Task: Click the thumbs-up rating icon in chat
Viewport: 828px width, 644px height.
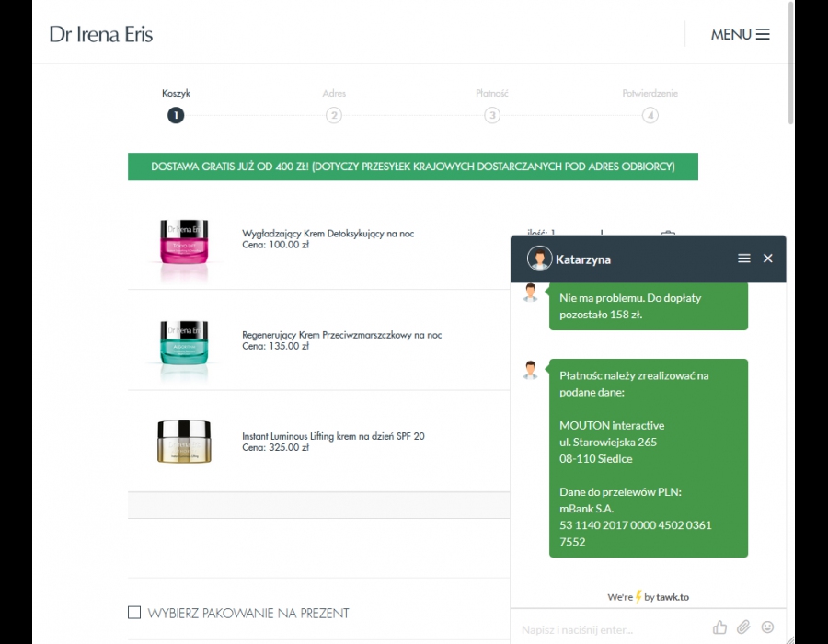Action: click(x=719, y=627)
